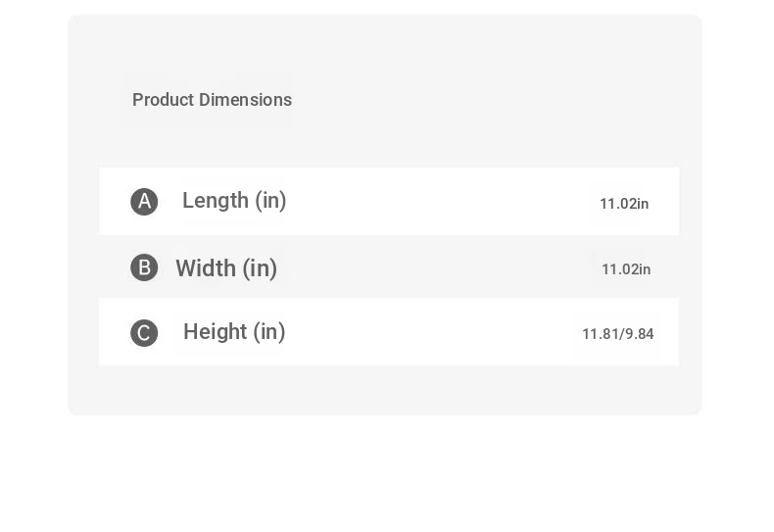Click the circled A icon
Viewport: 774px width, 532px height.
144,202
